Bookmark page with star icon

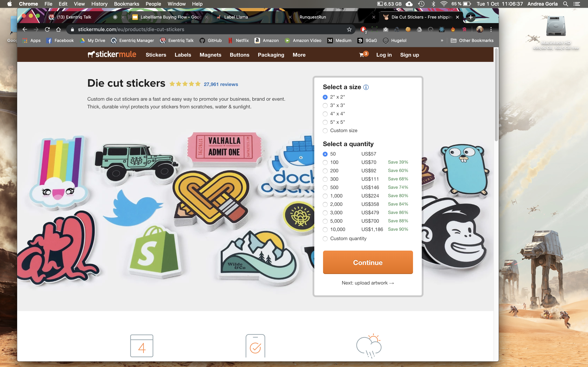tap(349, 29)
